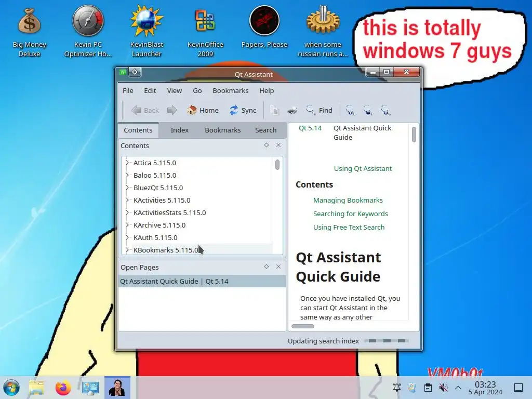Click the Print toolbar icon
Viewport: 532px width, 399px height.
[x=292, y=110]
